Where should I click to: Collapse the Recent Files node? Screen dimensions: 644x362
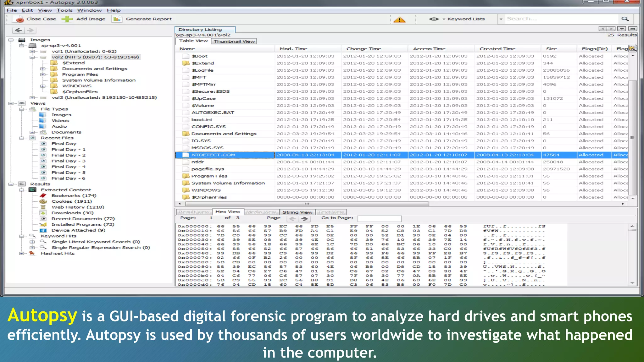coord(21,138)
